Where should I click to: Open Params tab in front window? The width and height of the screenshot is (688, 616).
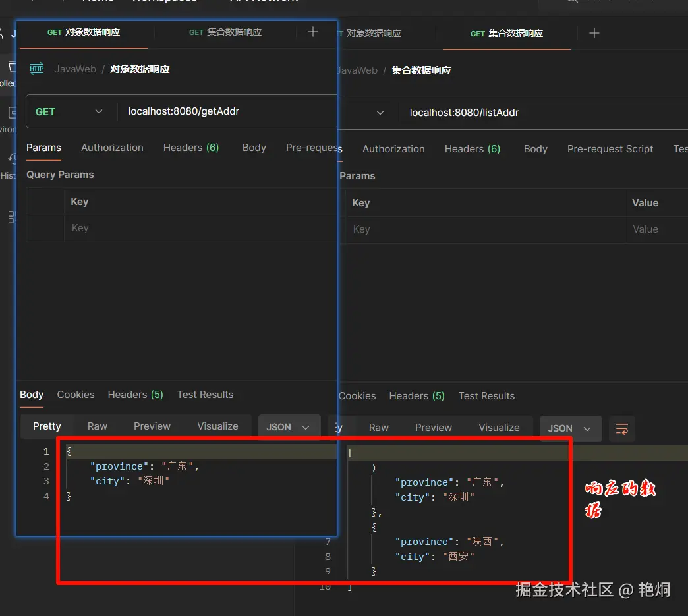[44, 148]
